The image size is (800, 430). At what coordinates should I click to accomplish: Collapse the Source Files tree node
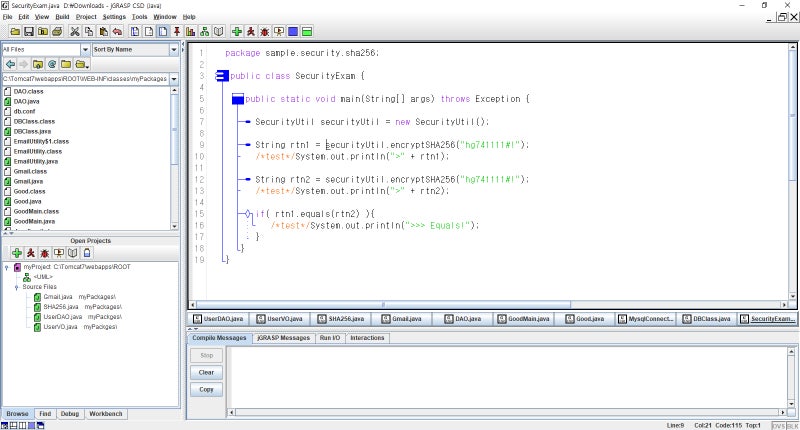point(17,287)
